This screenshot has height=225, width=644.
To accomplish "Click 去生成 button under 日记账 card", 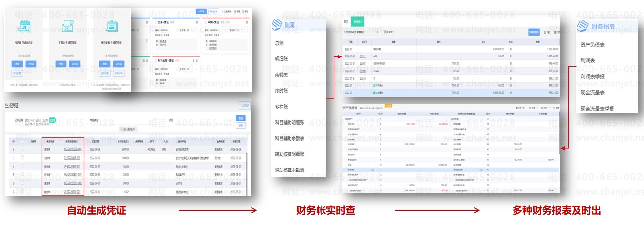I will tap(31, 64).
